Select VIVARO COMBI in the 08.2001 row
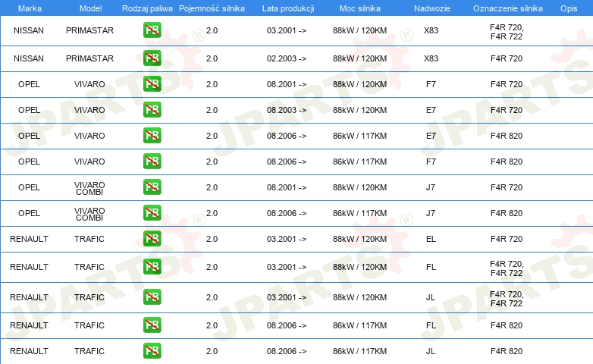Viewport: 593px width, 364px height. click(89, 188)
